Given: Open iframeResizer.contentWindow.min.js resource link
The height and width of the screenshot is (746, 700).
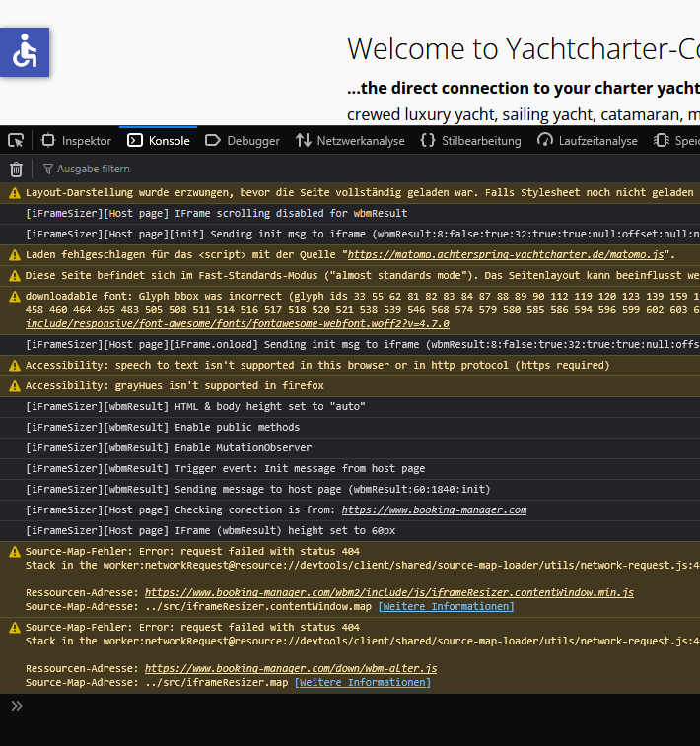Looking at the screenshot, I should [x=388, y=592].
